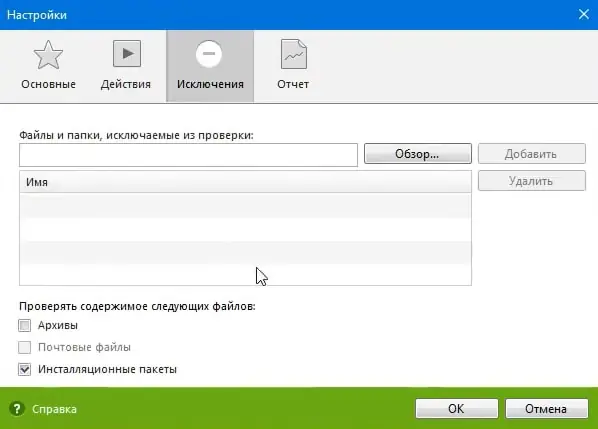Click the Обзор... browse button
598x429 pixels.
pos(418,154)
